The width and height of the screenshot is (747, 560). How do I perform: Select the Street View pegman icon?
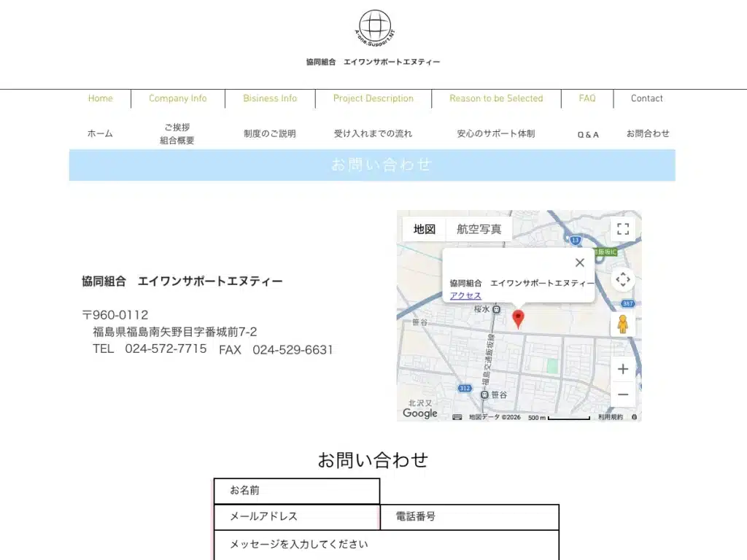623,324
